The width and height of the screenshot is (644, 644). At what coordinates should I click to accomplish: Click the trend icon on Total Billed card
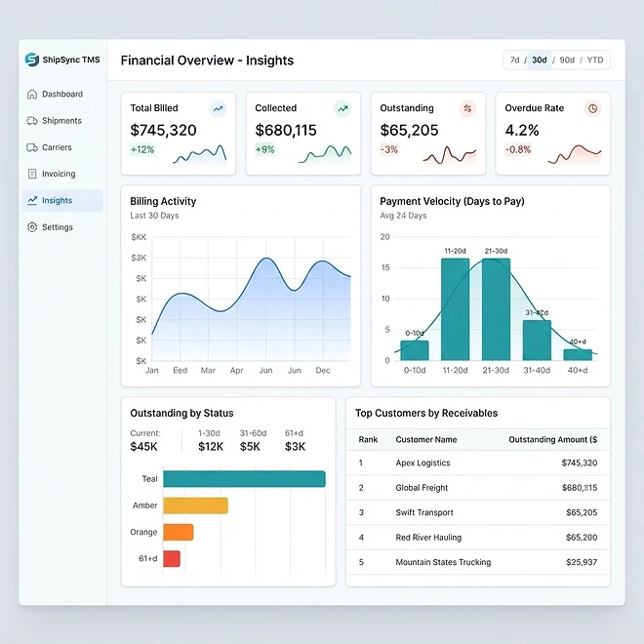[x=219, y=109]
